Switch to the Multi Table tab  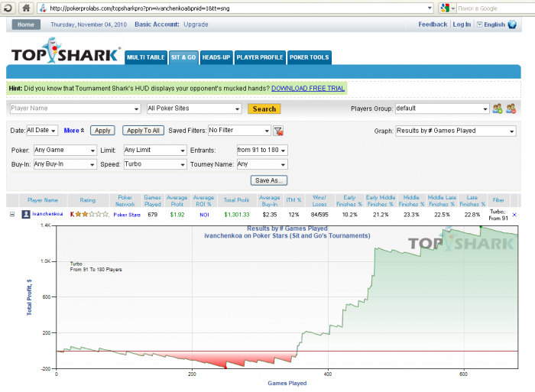pyautogui.click(x=146, y=57)
